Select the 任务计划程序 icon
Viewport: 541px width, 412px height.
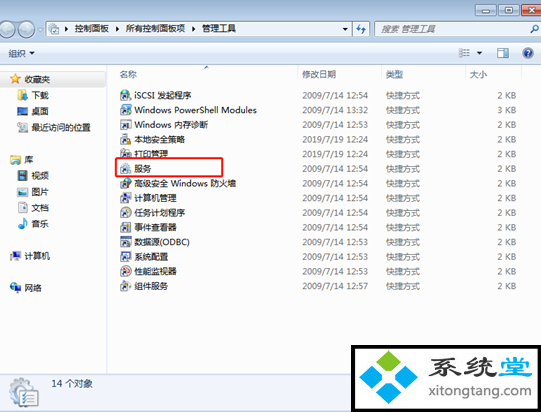click(125, 213)
